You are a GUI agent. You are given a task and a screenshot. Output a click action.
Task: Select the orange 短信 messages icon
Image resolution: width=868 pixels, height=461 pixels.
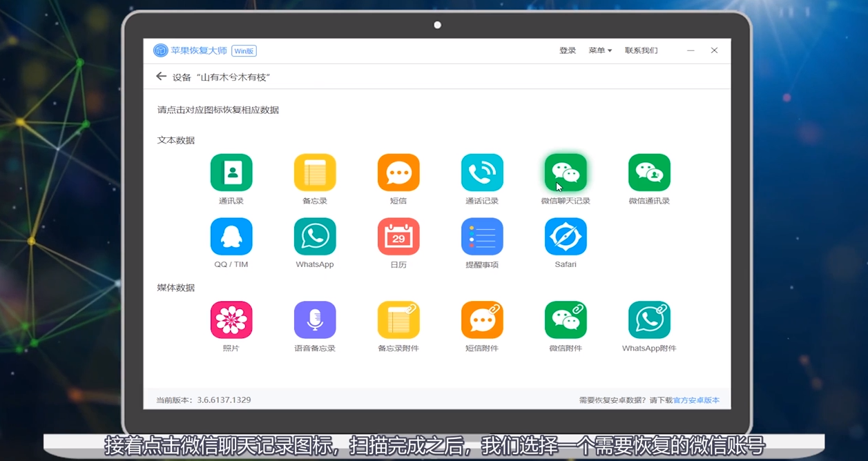pyautogui.click(x=398, y=173)
